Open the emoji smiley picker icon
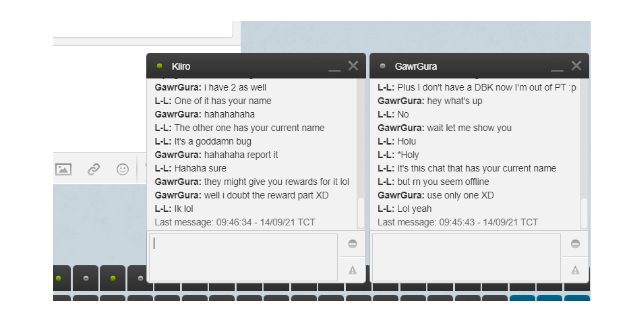644x322 pixels. click(123, 169)
